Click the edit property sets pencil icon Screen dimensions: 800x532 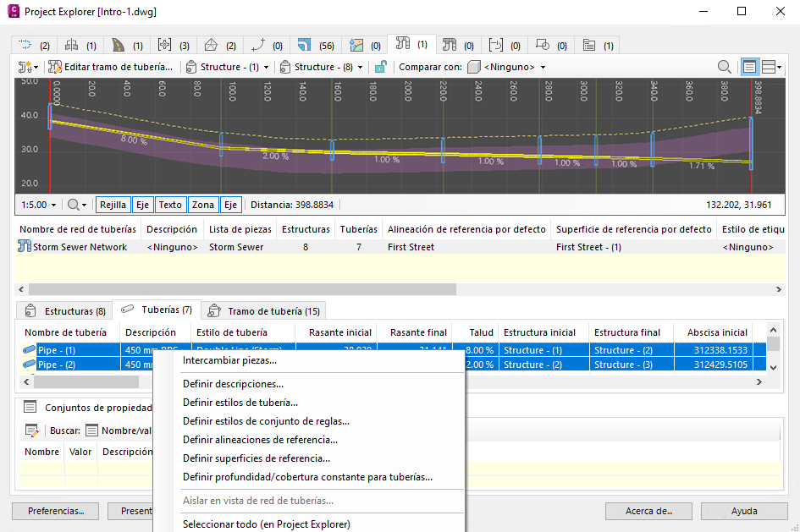click(x=31, y=431)
